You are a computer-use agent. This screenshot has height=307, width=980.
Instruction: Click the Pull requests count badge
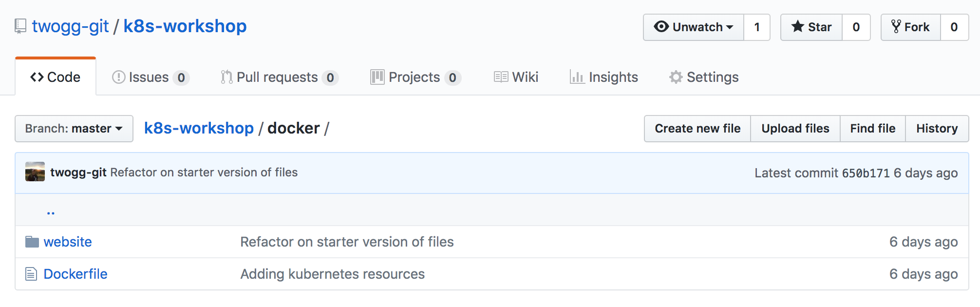point(330,77)
